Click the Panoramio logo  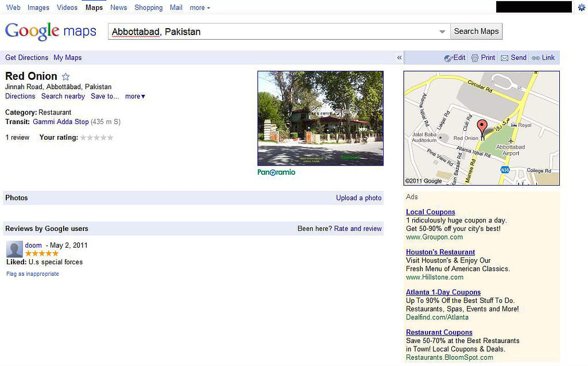276,172
